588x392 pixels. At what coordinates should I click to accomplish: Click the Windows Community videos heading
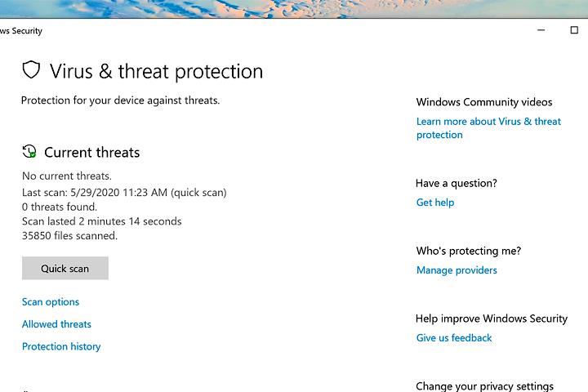point(484,102)
